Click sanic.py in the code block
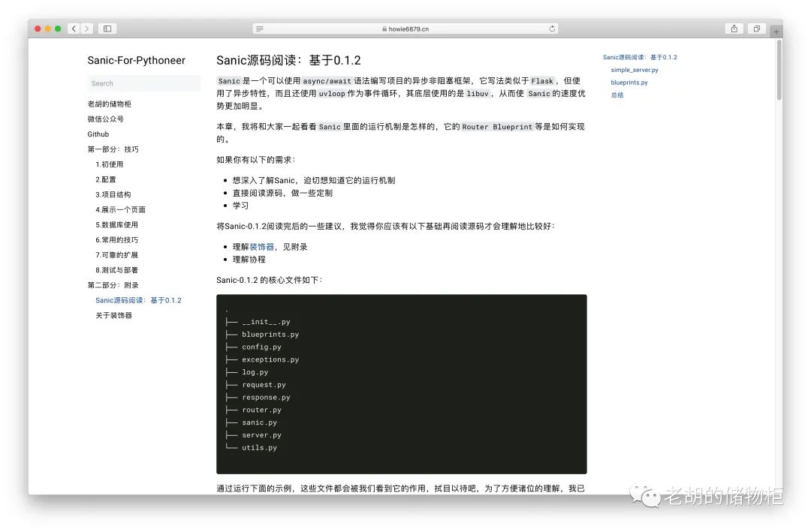 259,423
